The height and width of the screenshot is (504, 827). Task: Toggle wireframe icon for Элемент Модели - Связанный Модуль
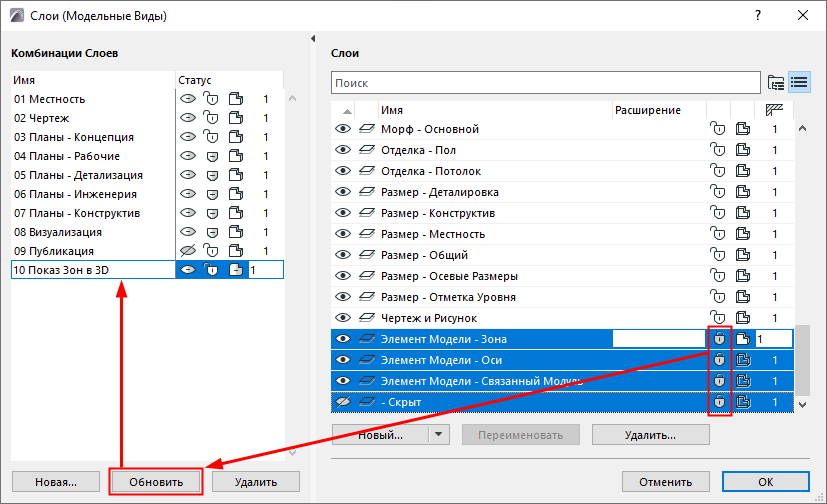pos(743,381)
